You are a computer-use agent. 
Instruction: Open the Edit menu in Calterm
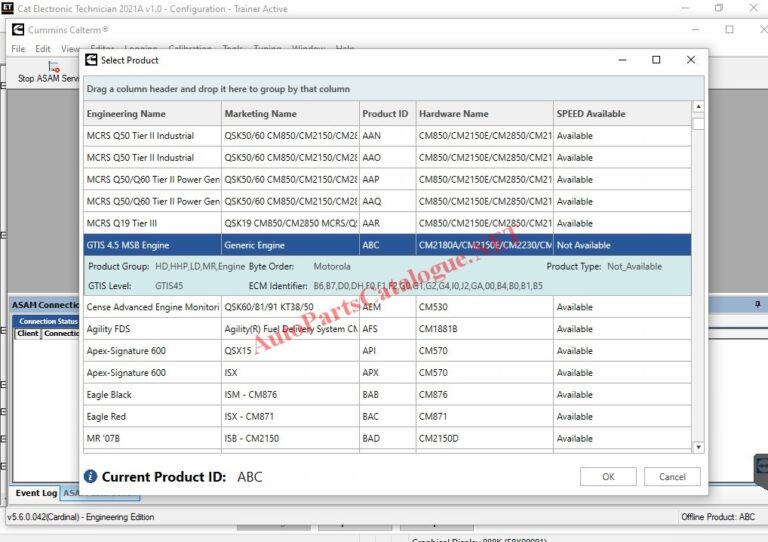coord(43,49)
